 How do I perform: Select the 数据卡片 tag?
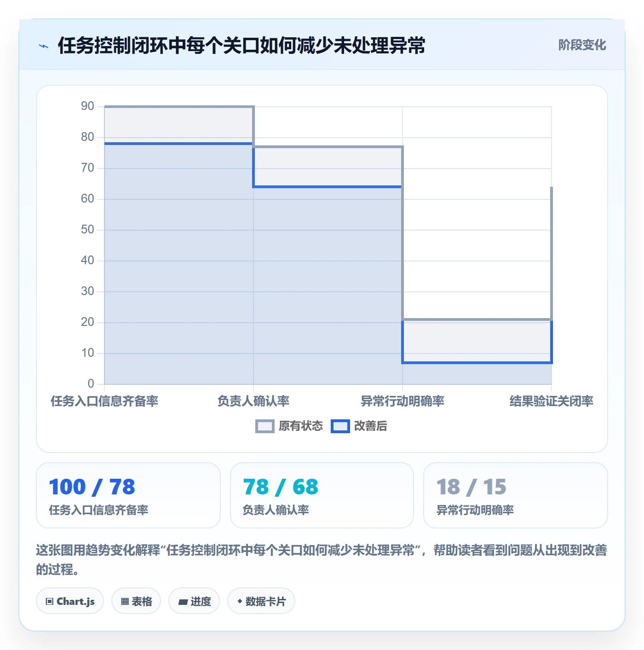point(261,601)
